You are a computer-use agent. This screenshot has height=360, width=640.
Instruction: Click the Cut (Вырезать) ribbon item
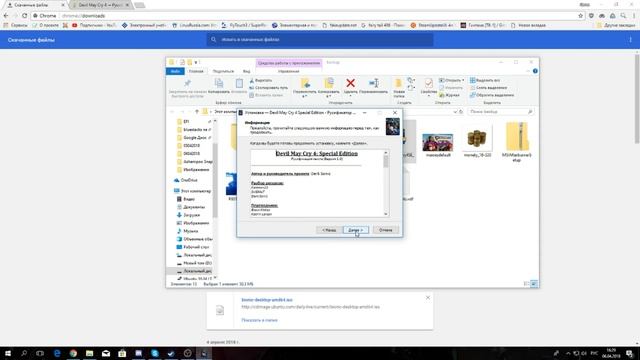click(x=260, y=80)
